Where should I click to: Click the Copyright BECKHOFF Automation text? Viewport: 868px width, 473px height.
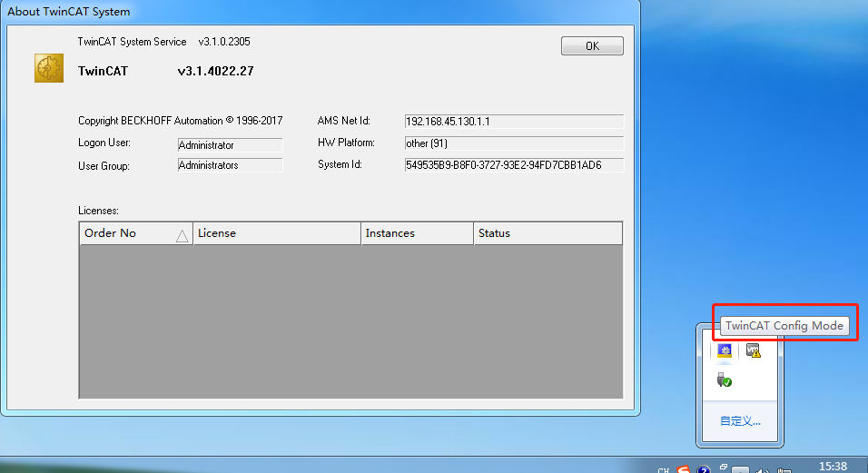pos(181,121)
